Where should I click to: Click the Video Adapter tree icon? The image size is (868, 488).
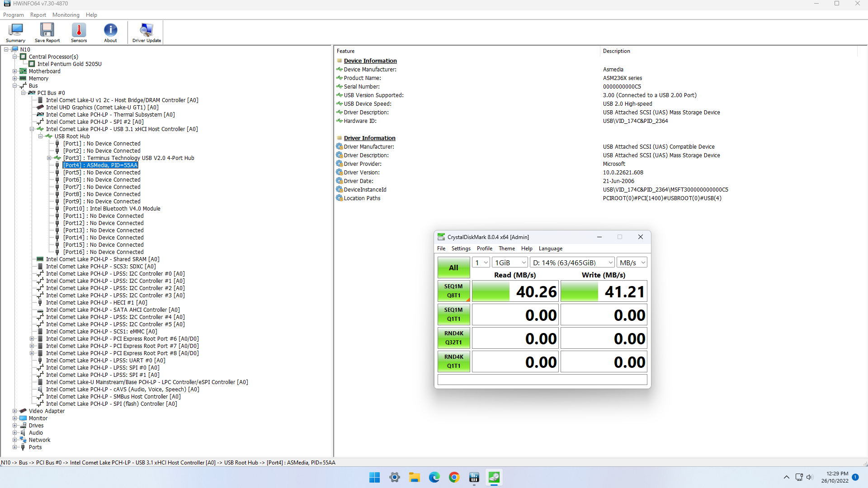coord(23,411)
